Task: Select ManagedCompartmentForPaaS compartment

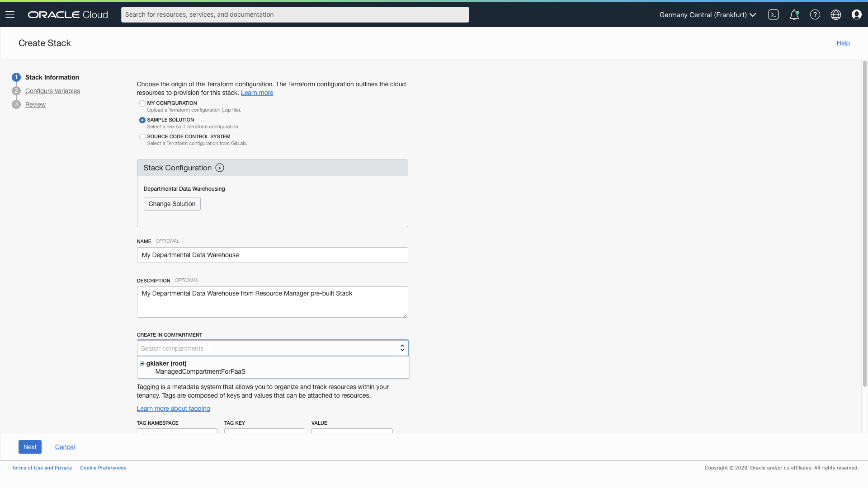Action: point(200,371)
